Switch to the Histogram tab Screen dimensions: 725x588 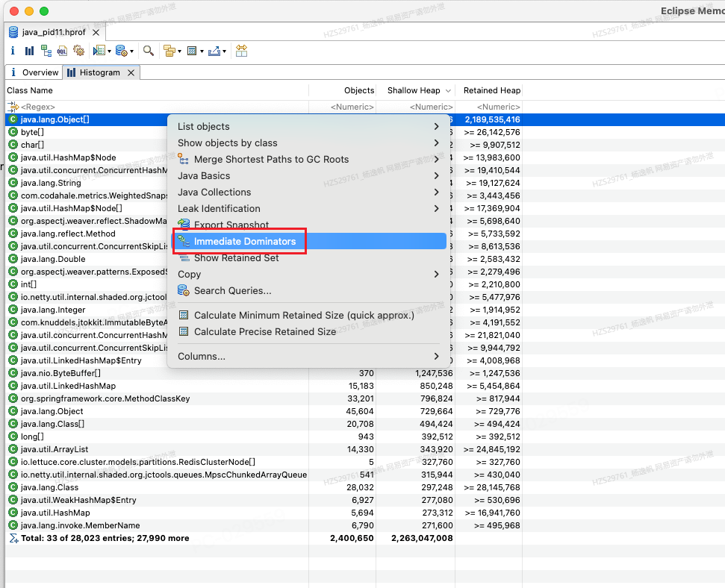coord(99,72)
